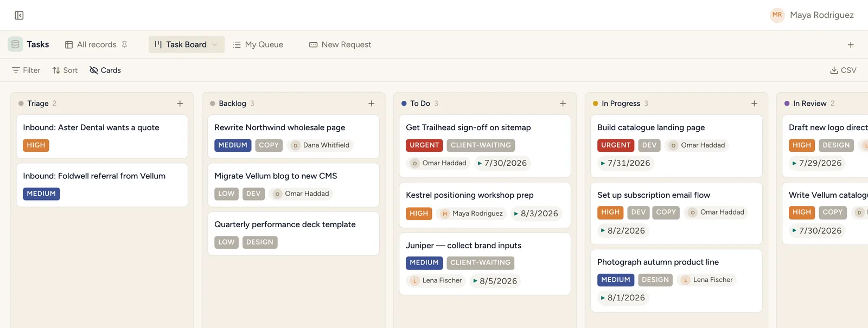
Task: Click Lena Fischer assignee on Juniper card
Action: point(436,281)
